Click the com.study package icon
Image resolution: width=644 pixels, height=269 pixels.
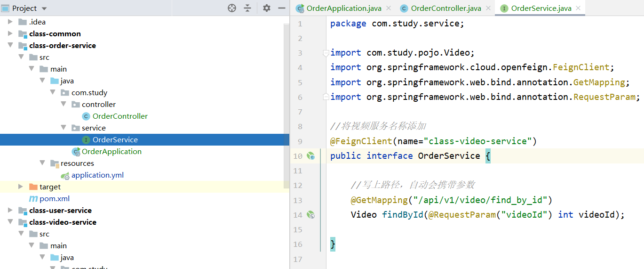65,92
